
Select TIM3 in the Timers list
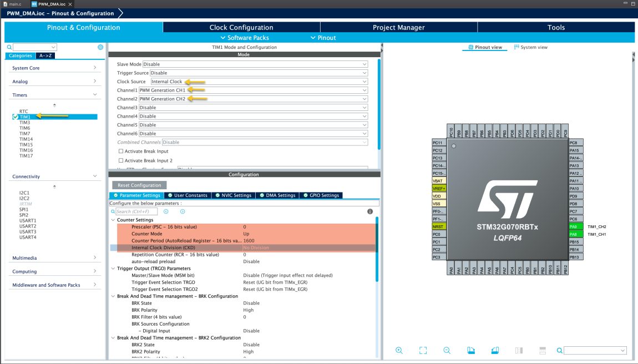tap(25, 123)
